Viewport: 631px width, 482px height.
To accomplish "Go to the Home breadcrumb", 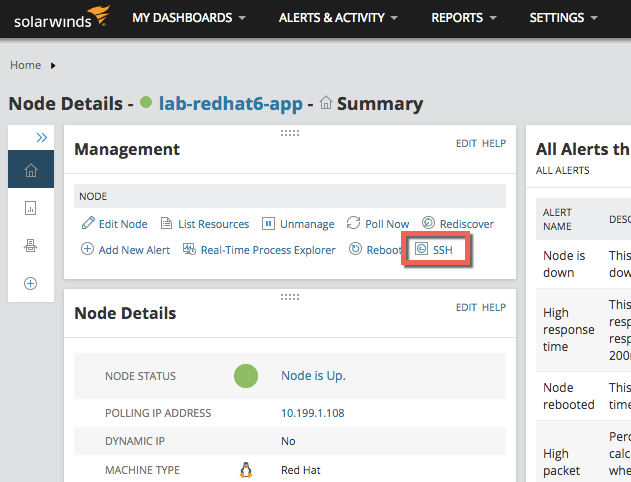I will tap(25, 65).
